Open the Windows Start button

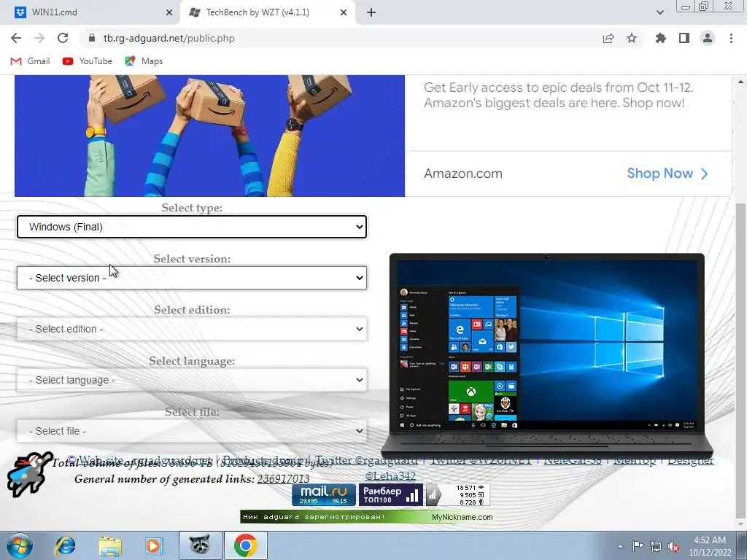[x=20, y=545]
